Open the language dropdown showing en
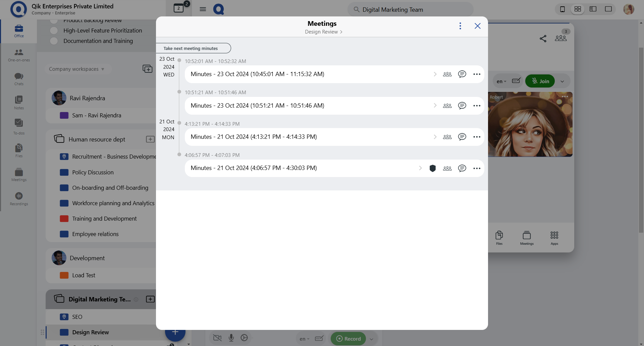 click(x=501, y=81)
